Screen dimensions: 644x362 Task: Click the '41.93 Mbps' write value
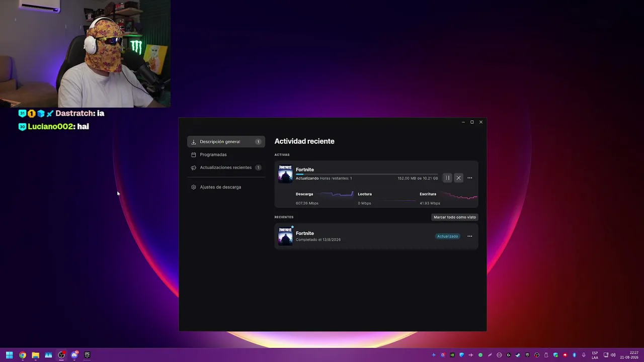pos(430,203)
